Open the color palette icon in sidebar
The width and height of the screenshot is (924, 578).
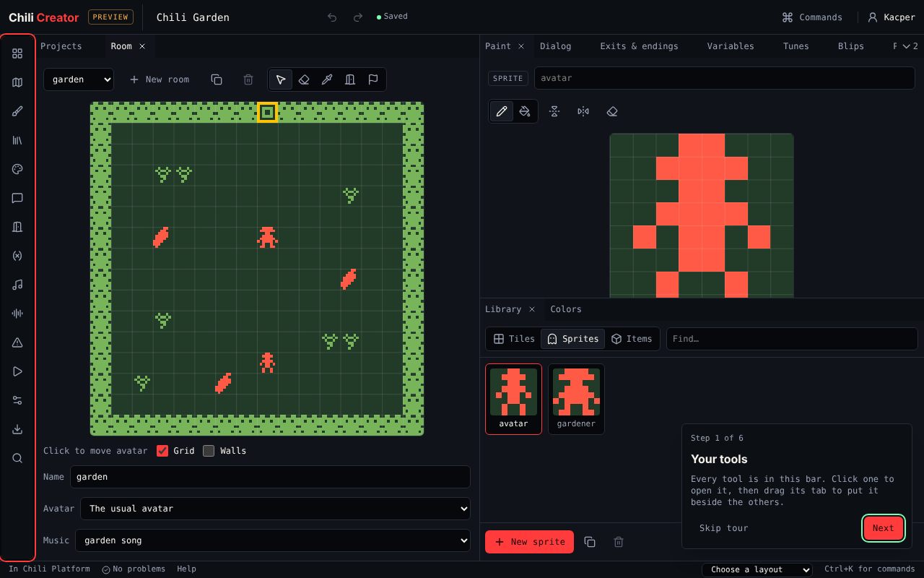pos(17,169)
